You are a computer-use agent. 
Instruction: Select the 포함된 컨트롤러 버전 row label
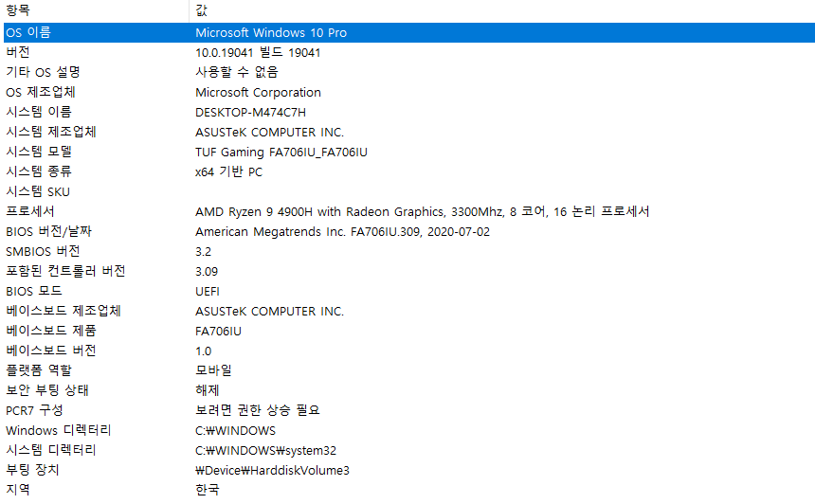coord(65,271)
